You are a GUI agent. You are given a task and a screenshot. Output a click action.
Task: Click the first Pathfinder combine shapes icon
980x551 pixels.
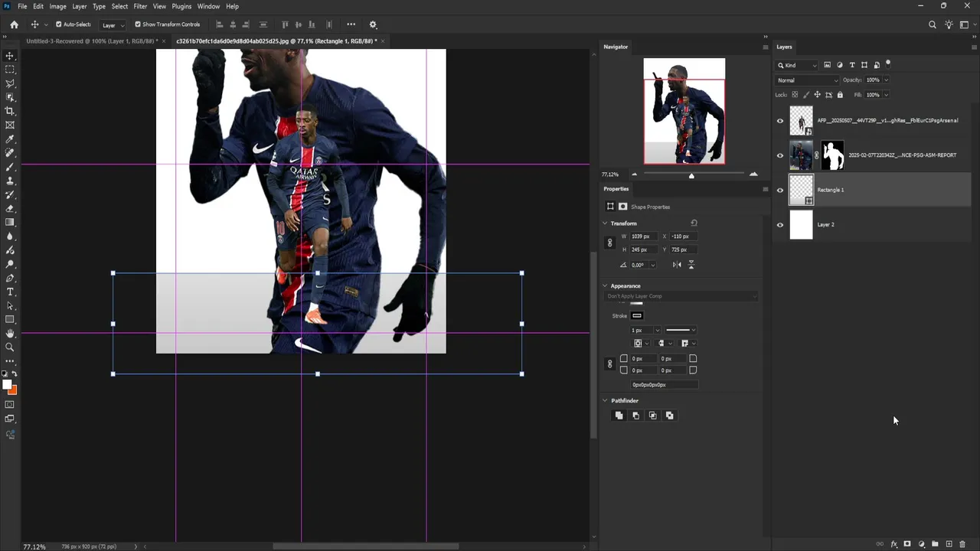(x=619, y=416)
